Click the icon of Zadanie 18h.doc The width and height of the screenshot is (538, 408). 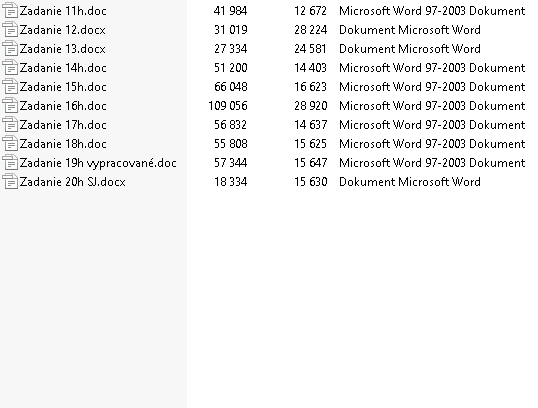tap(10, 144)
